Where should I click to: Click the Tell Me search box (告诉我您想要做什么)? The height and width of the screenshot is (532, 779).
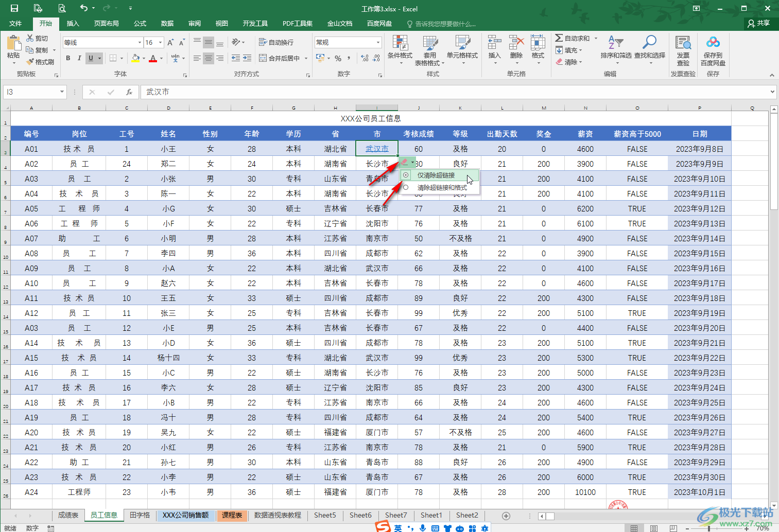click(x=443, y=24)
